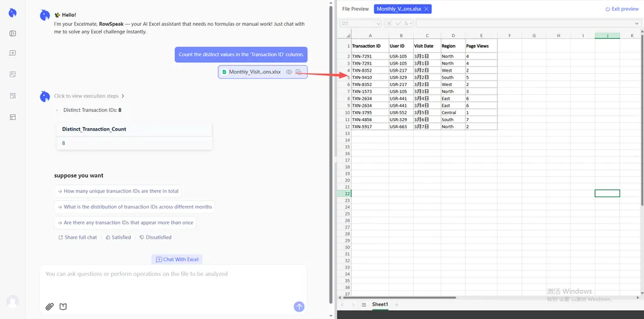Mark the response as Dissatisfied
644x319 pixels.
click(155, 237)
